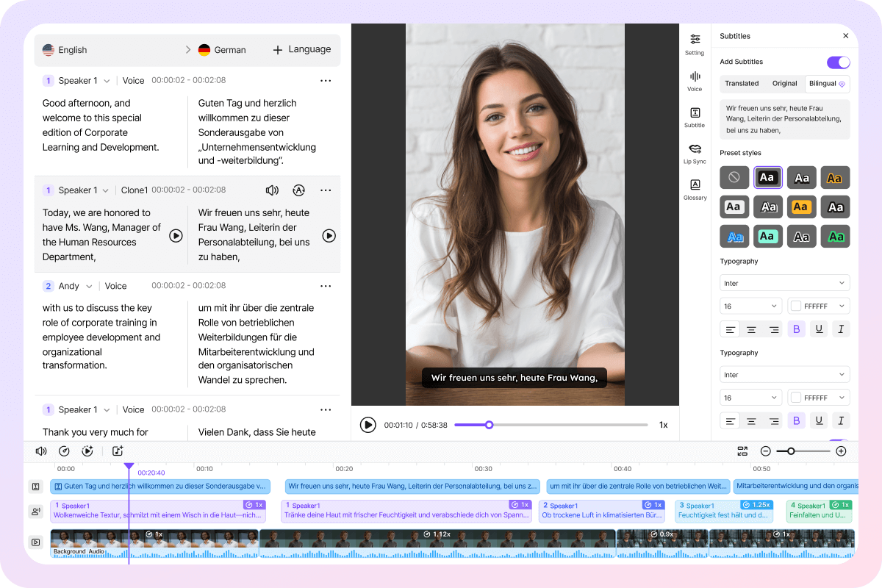This screenshot has height=588, width=882.
Task: Open the font size 16 dropdown
Action: tap(750, 305)
